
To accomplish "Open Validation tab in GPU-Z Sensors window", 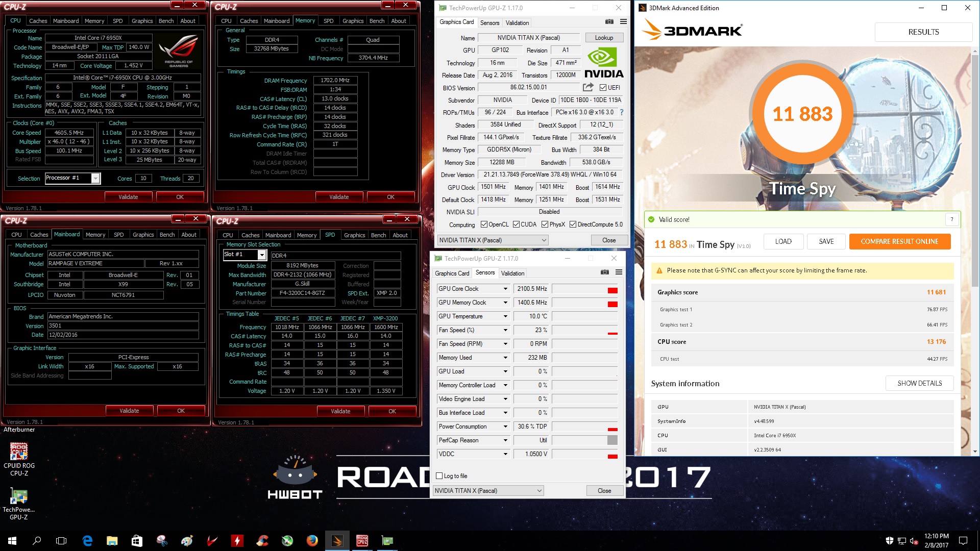I will click(x=512, y=273).
